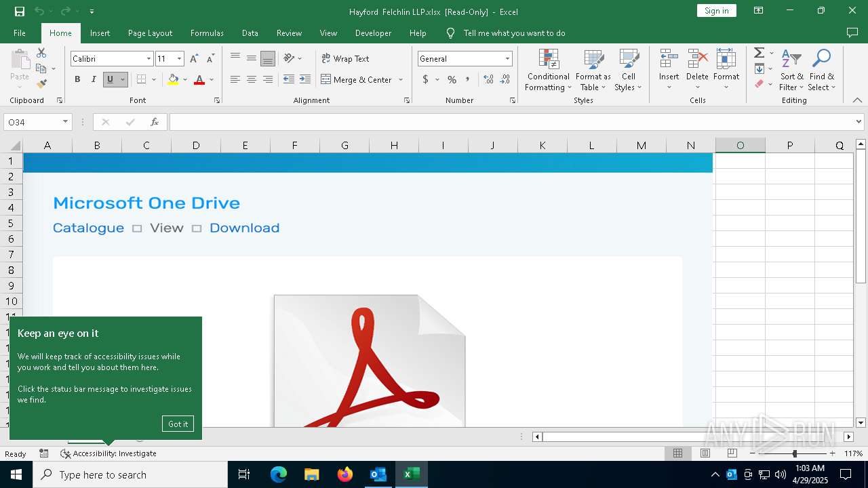Open Sort & Filter
868x488 pixels.
tap(791, 70)
